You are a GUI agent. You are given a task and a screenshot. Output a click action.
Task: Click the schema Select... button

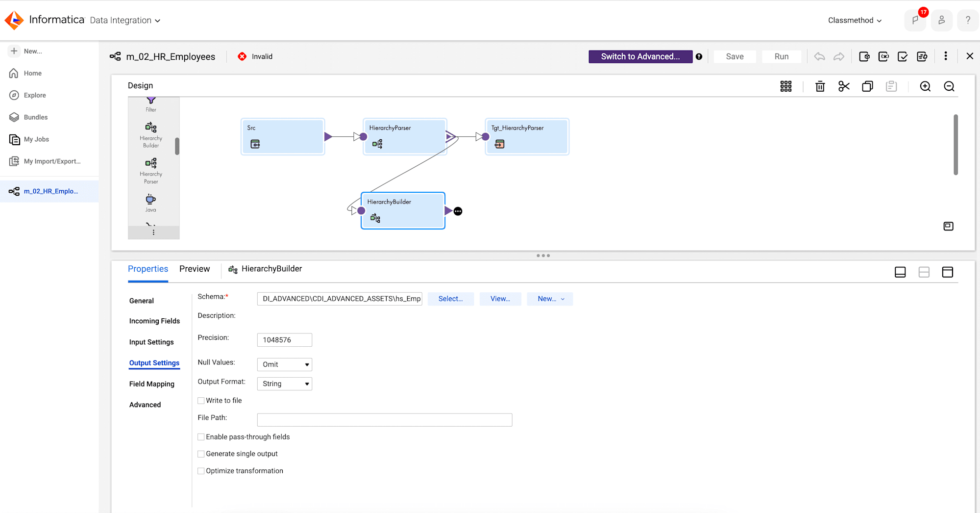click(x=451, y=299)
